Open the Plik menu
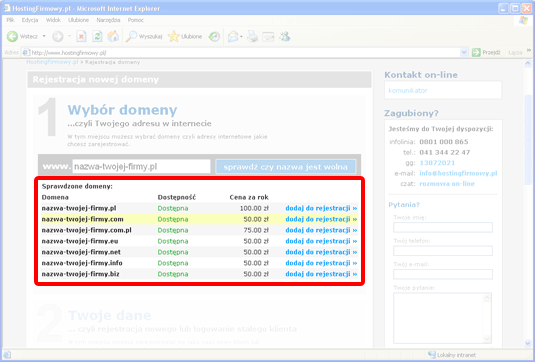 coord(10,20)
